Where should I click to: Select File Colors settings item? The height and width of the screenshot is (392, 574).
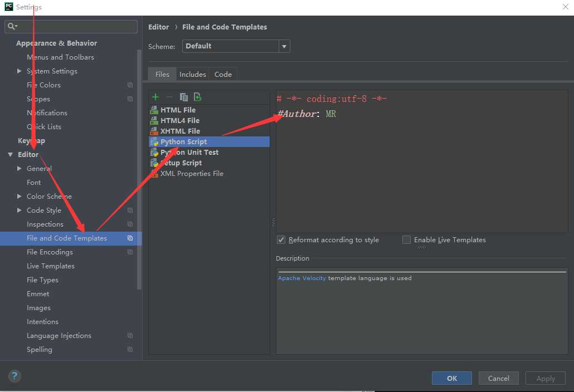(43, 85)
